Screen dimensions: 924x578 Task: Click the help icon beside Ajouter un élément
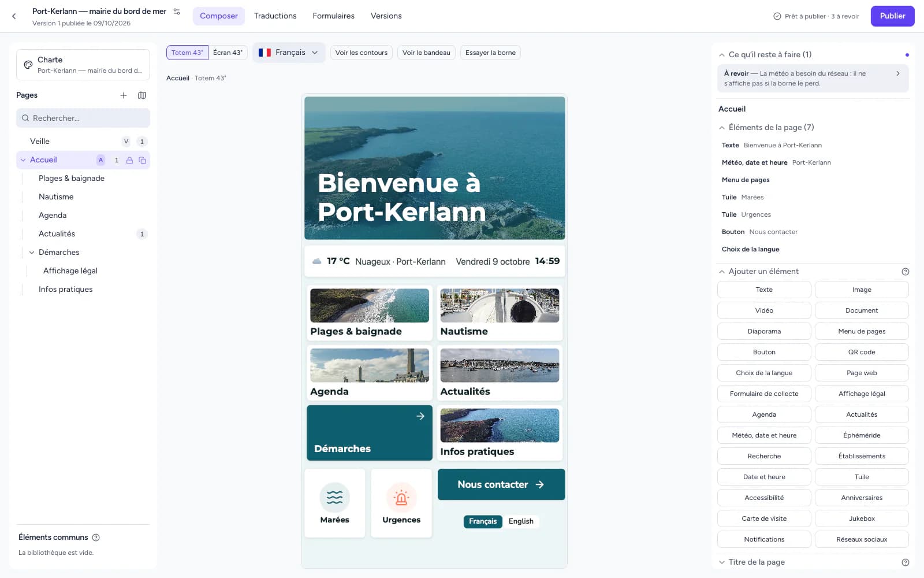pos(905,272)
